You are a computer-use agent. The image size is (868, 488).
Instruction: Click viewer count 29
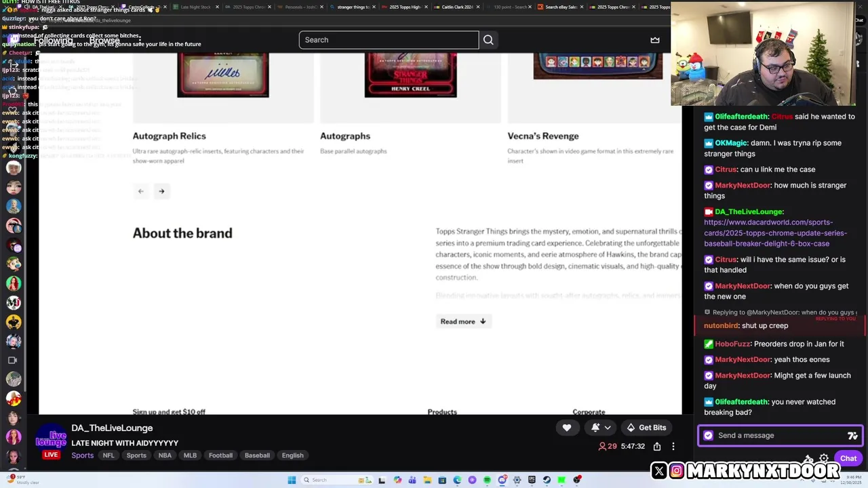click(608, 447)
